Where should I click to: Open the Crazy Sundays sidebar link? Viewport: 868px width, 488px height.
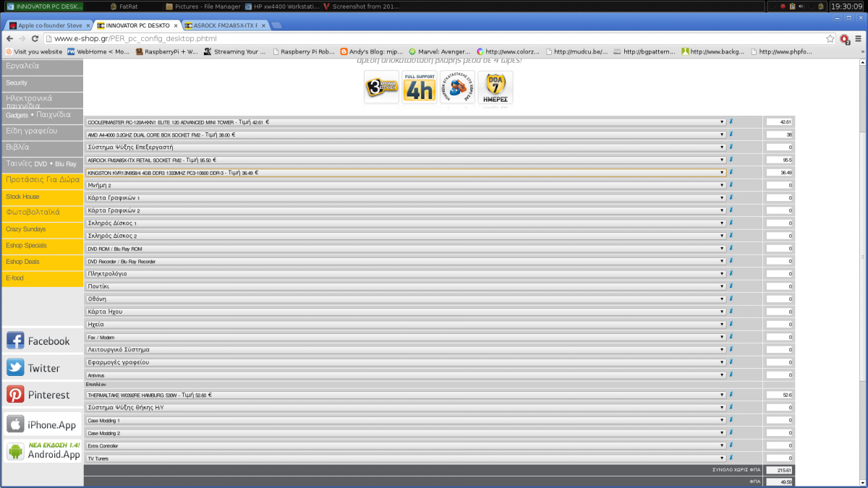point(42,229)
